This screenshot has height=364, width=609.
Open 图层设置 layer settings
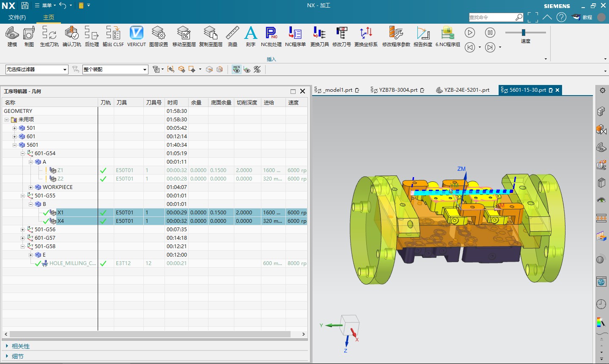[x=159, y=36]
